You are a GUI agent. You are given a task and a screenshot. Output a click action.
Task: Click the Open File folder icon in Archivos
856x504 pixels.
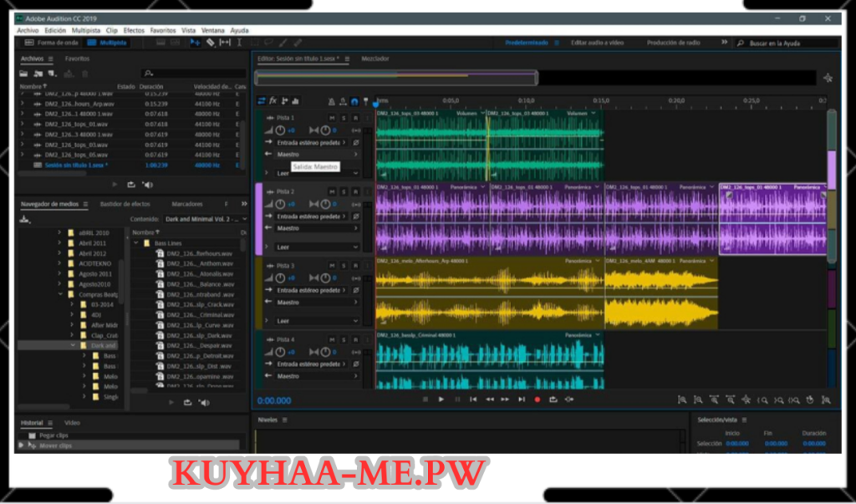pyautogui.click(x=23, y=74)
